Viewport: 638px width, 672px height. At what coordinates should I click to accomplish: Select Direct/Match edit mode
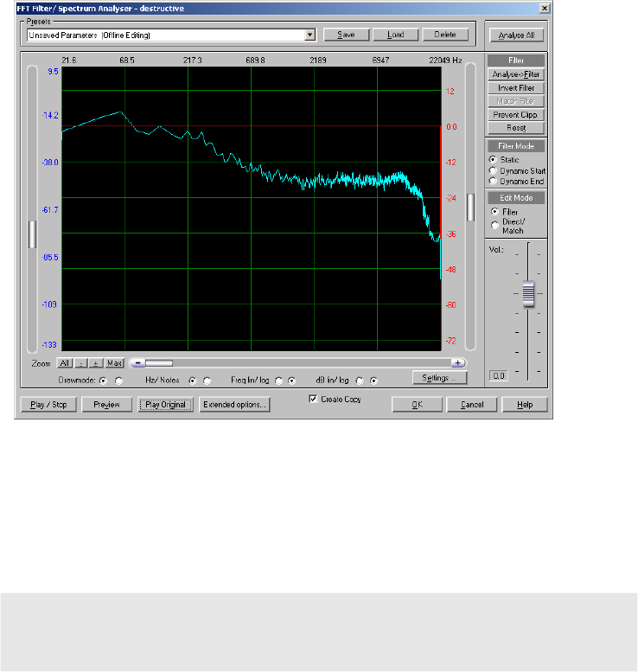(x=494, y=225)
